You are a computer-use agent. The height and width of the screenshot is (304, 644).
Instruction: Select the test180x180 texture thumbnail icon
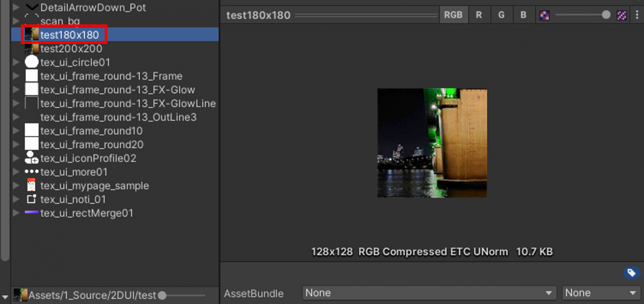click(x=32, y=35)
